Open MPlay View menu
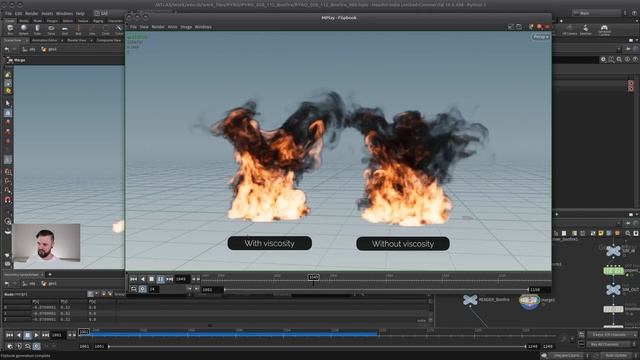Screen dimensions: 640x360 144,27
